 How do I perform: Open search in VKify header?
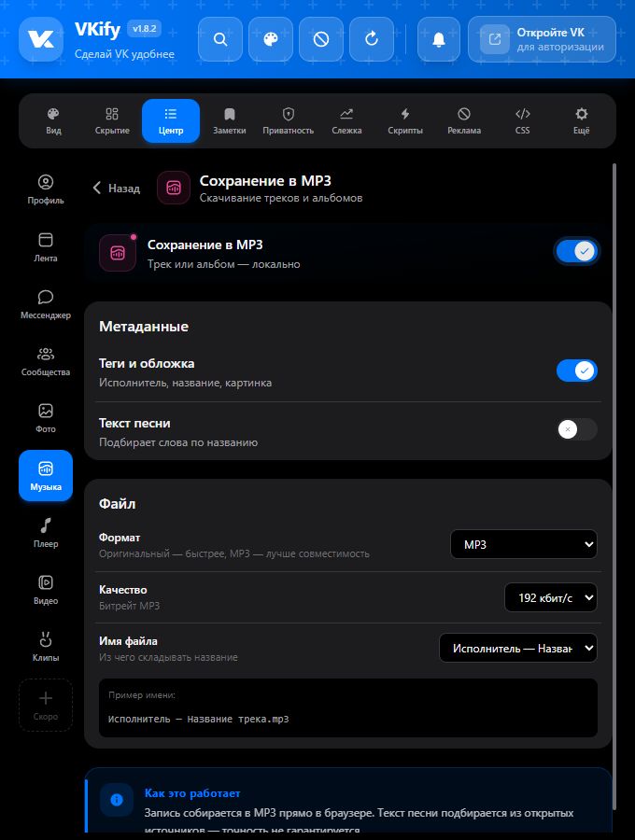click(220, 39)
